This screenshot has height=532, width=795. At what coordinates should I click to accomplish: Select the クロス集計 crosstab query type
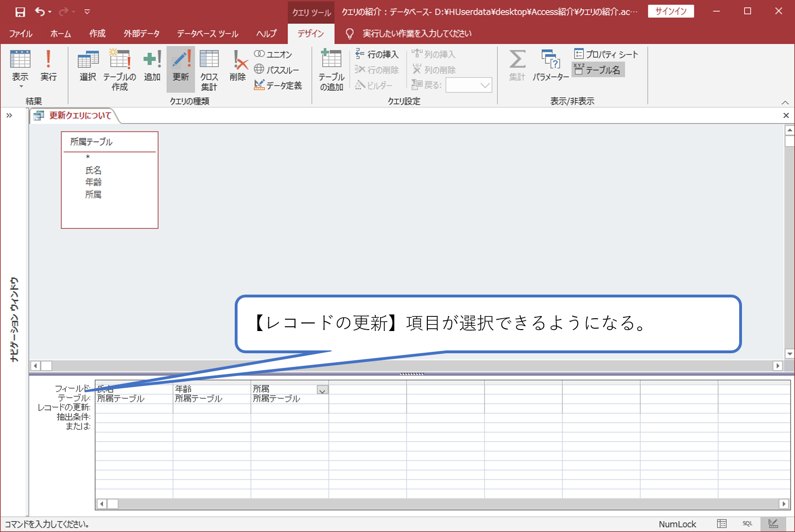[x=209, y=70]
